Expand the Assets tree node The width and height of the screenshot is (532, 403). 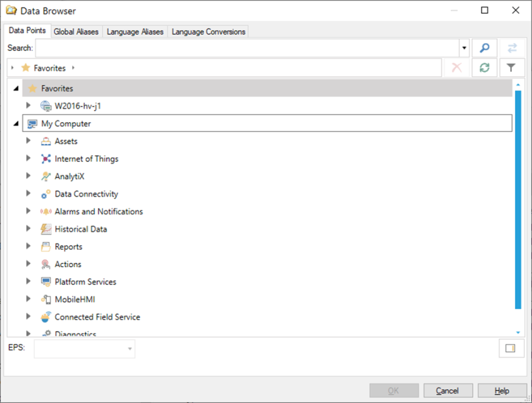(28, 141)
